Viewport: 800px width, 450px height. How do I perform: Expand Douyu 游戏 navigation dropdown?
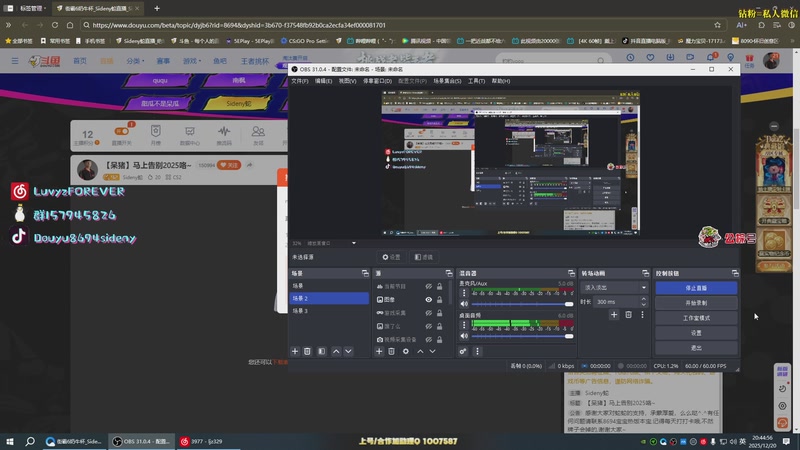click(192, 61)
